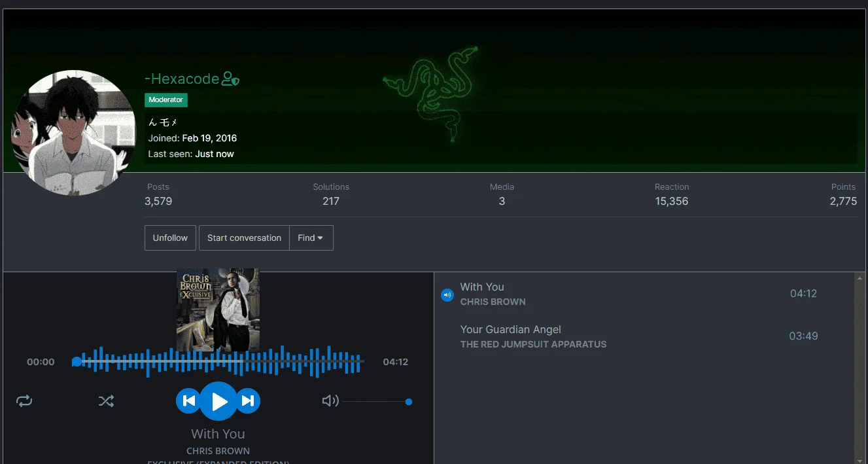Open the Find dropdown menu
The image size is (868, 464).
pyautogui.click(x=311, y=238)
